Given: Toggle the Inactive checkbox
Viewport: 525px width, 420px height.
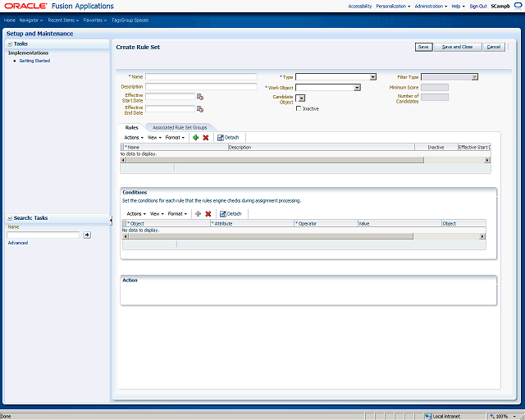Looking at the screenshot, I should tap(299, 108).
